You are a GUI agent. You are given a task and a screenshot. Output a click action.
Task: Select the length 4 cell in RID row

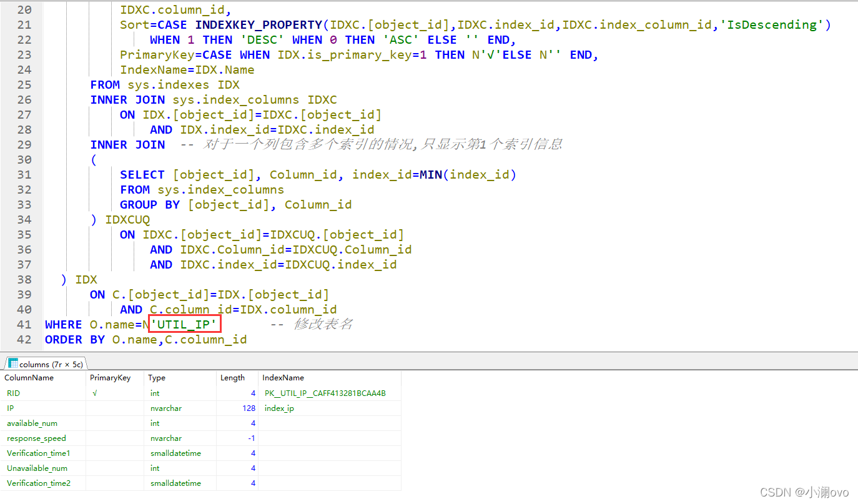click(x=237, y=393)
